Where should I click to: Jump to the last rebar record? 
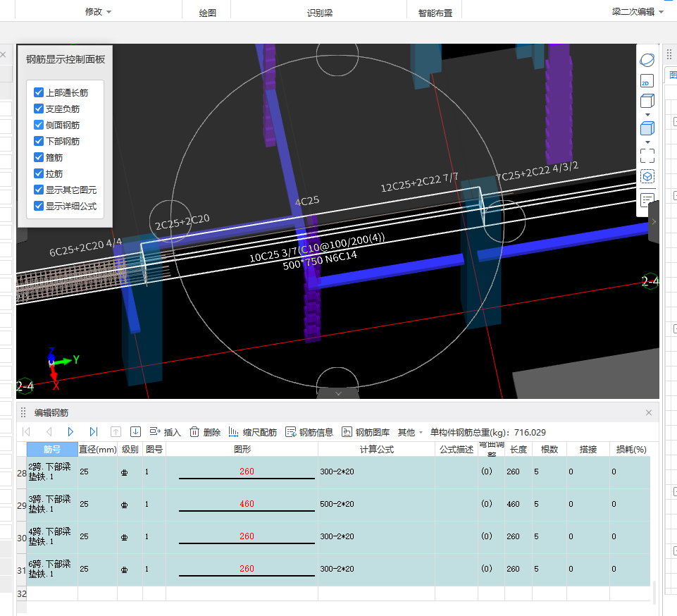point(93,431)
